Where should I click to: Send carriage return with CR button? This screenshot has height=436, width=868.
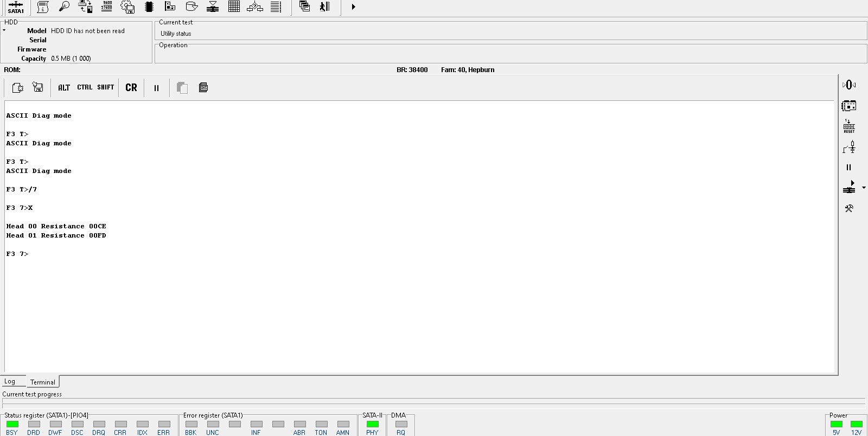131,87
